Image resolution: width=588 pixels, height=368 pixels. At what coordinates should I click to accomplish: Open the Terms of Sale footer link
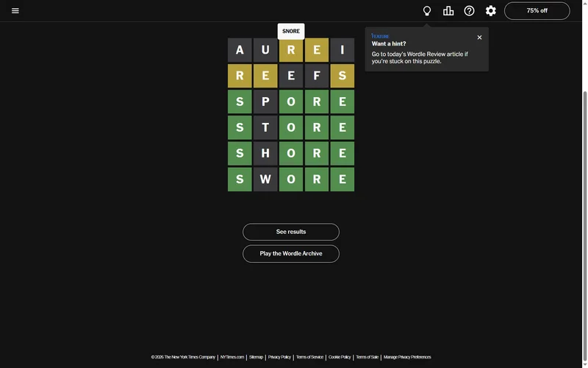click(x=367, y=357)
